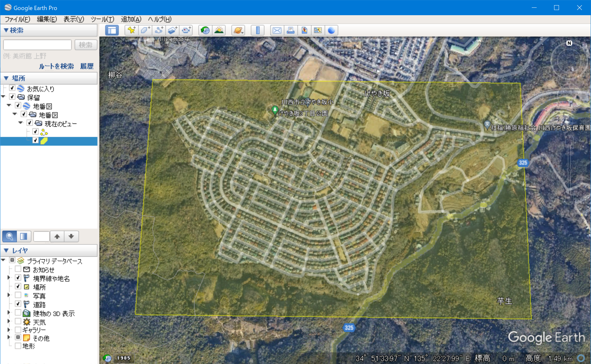591x364 pixels.
Task: Enable the 地形 layer checkbox
Action: coord(18,346)
